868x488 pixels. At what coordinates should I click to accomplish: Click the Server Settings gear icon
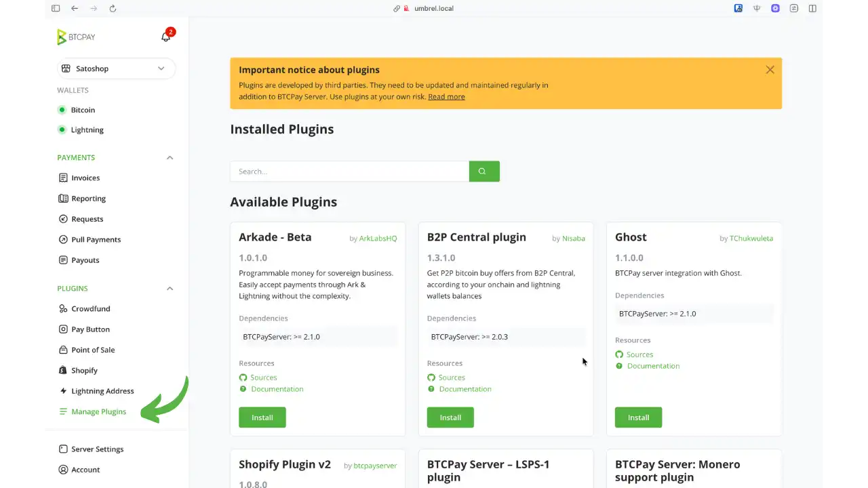62,449
